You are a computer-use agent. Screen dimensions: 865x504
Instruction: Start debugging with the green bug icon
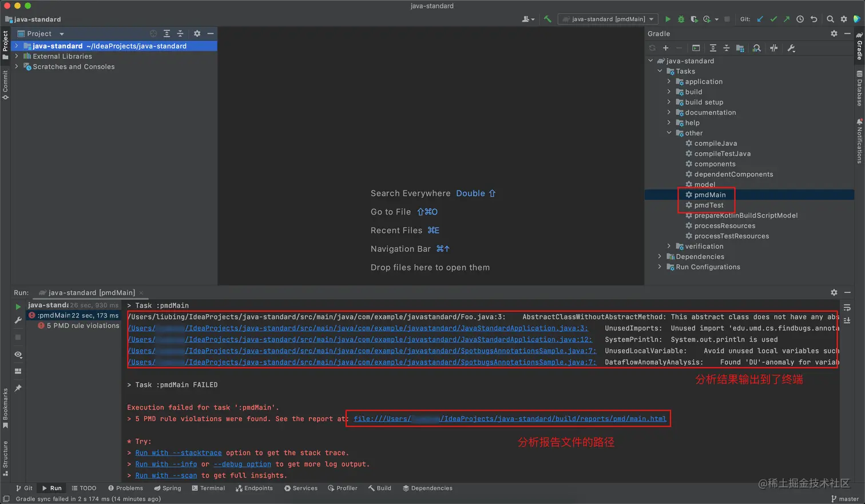[681, 19]
